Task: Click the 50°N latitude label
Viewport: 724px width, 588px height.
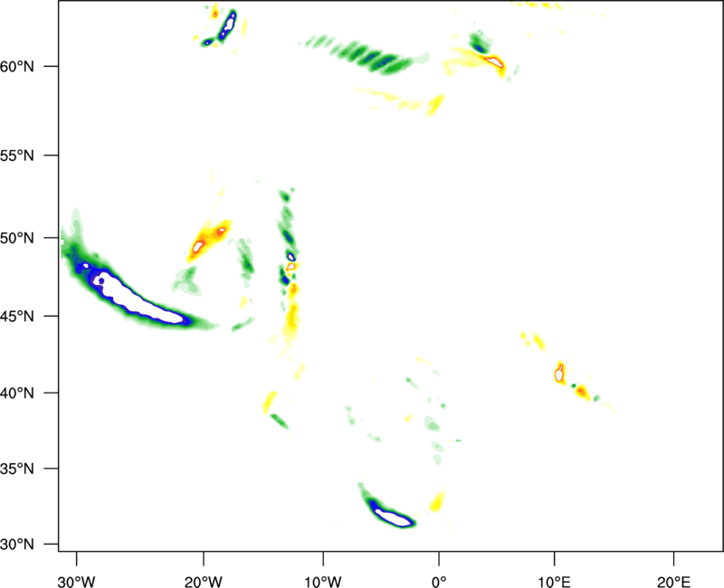Action: [17, 238]
